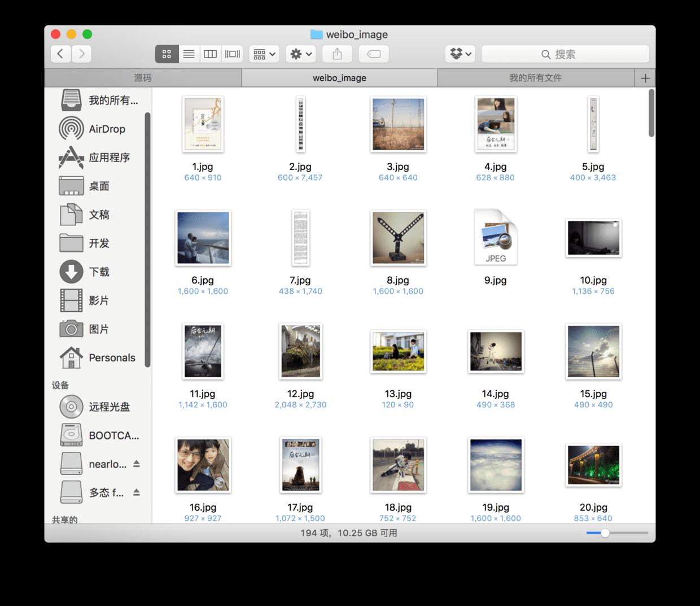The image size is (700, 606).
Task: Click into the search field
Action: 565,54
